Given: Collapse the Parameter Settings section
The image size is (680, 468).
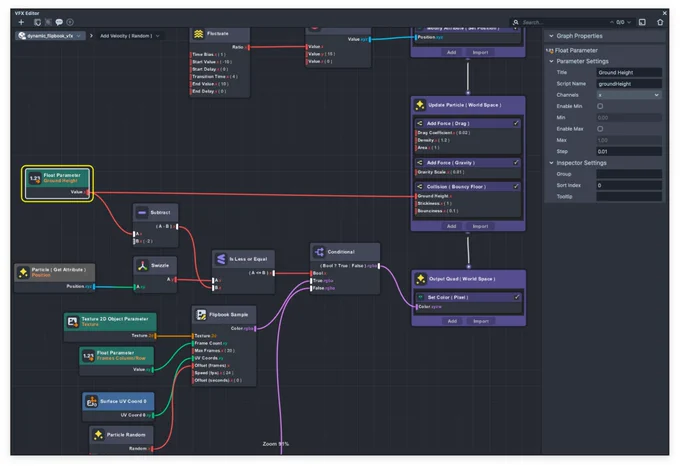Looking at the screenshot, I should pyautogui.click(x=551, y=61).
